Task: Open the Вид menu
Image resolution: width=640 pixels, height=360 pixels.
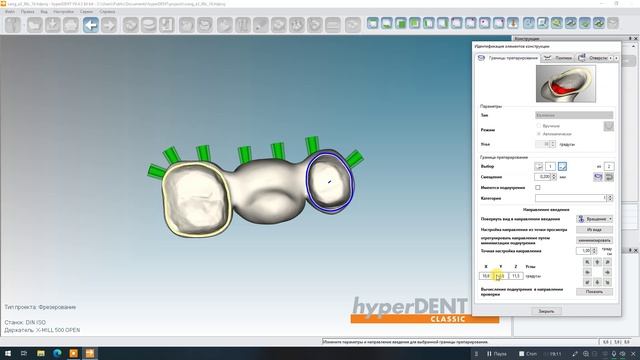Action: coord(44,11)
